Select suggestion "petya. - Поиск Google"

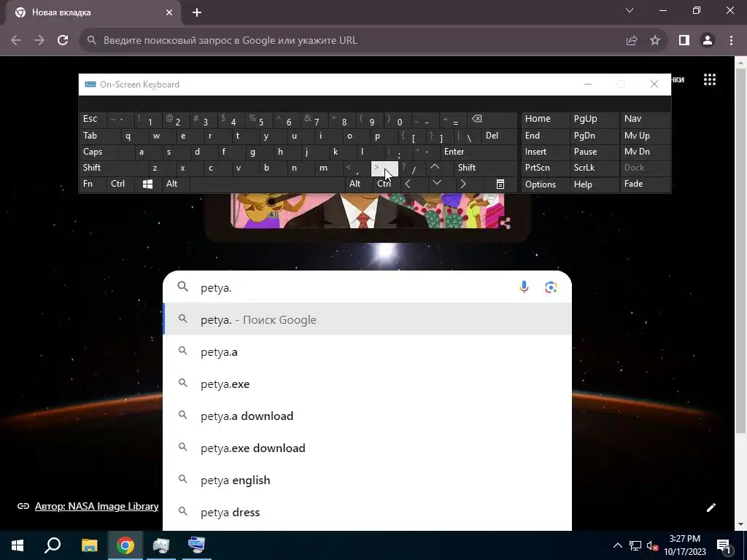368,319
